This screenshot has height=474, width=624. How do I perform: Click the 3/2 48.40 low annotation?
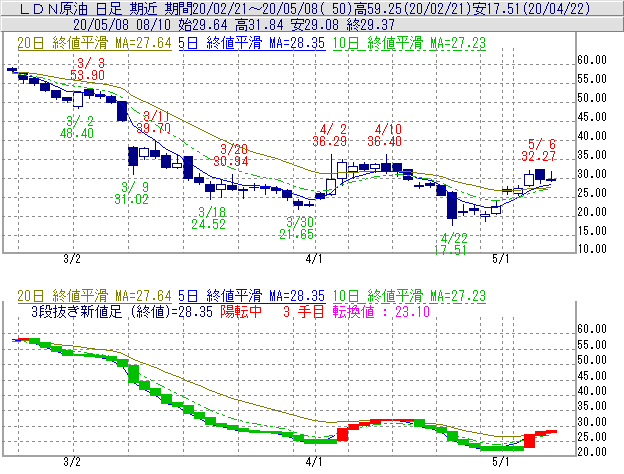click(x=77, y=127)
